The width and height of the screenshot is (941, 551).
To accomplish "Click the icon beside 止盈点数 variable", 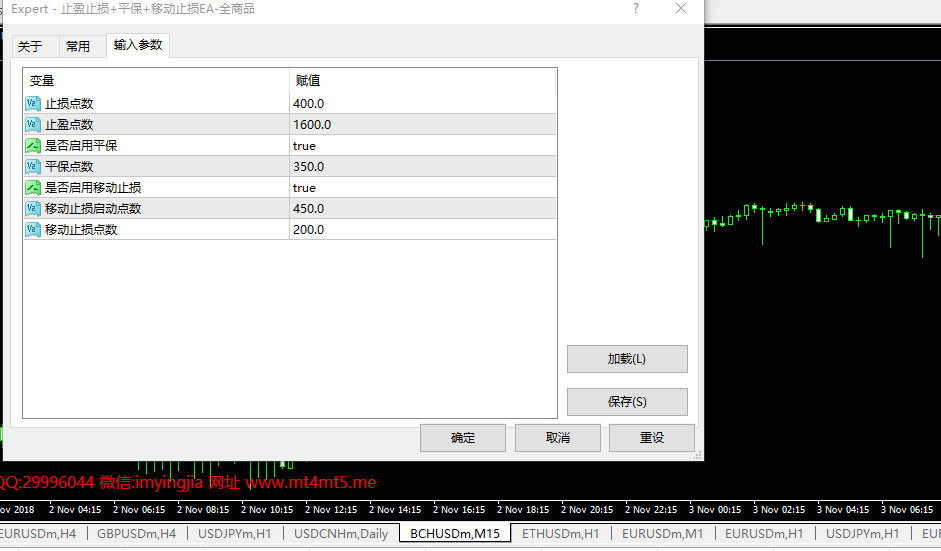I will [32, 125].
